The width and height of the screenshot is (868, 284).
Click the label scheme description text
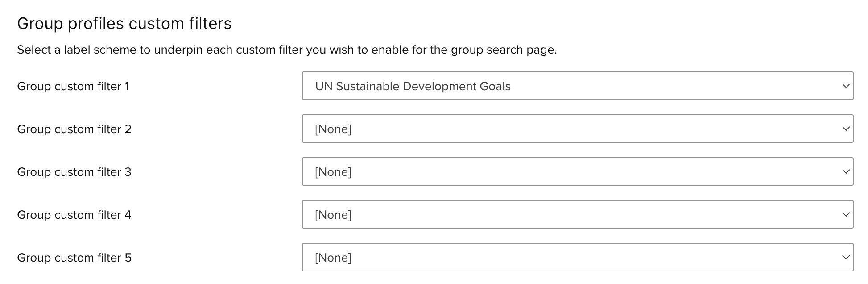[x=287, y=50]
